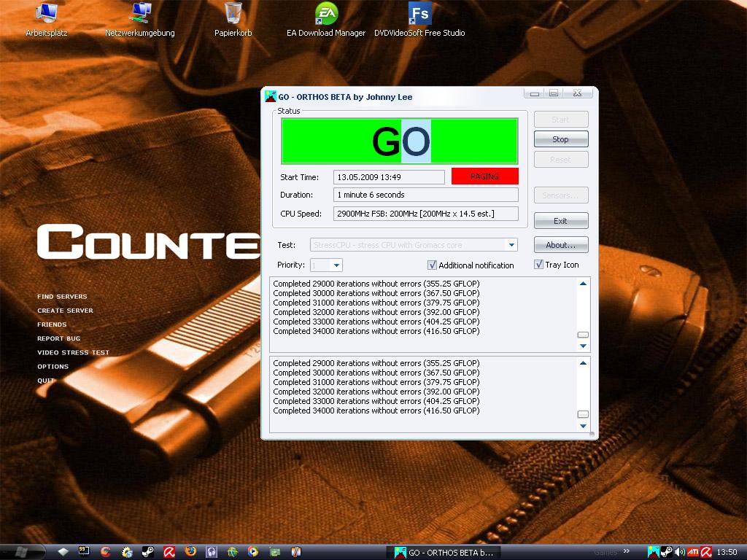Open ATI icon in system tray
Screen dimensions: 747x560
click(693, 552)
